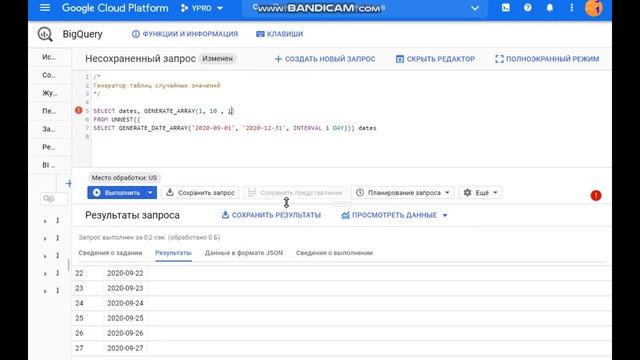Click the За... sidebar item
This screenshot has width=640, height=360.
click(x=49, y=129)
